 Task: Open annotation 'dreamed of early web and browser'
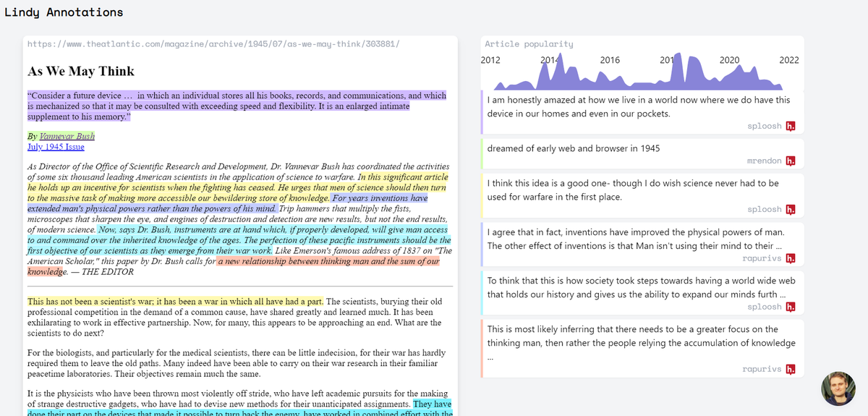pyautogui.click(x=642, y=153)
